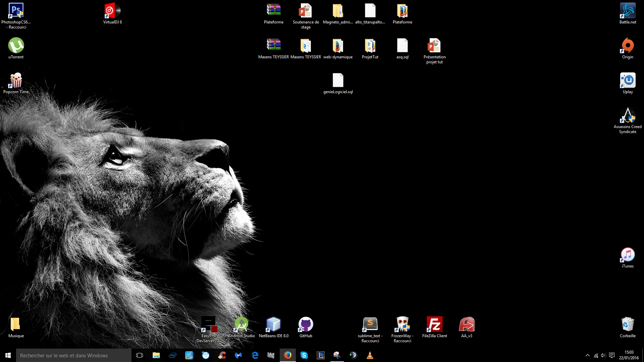The image size is (644, 362).
Task: Open File Explorer from the taskbar
Action: [x=156, y=355]
